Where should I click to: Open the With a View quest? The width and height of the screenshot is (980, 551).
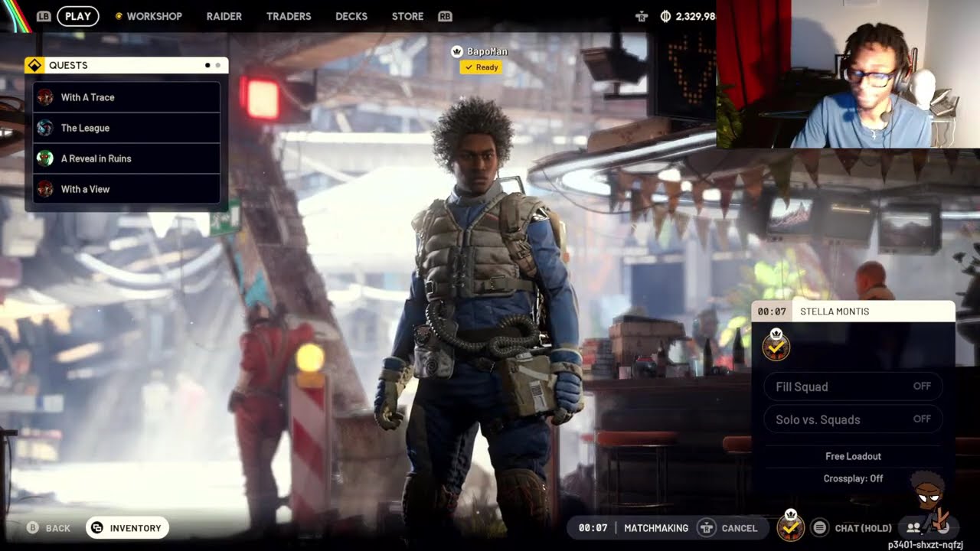[126, 189]
